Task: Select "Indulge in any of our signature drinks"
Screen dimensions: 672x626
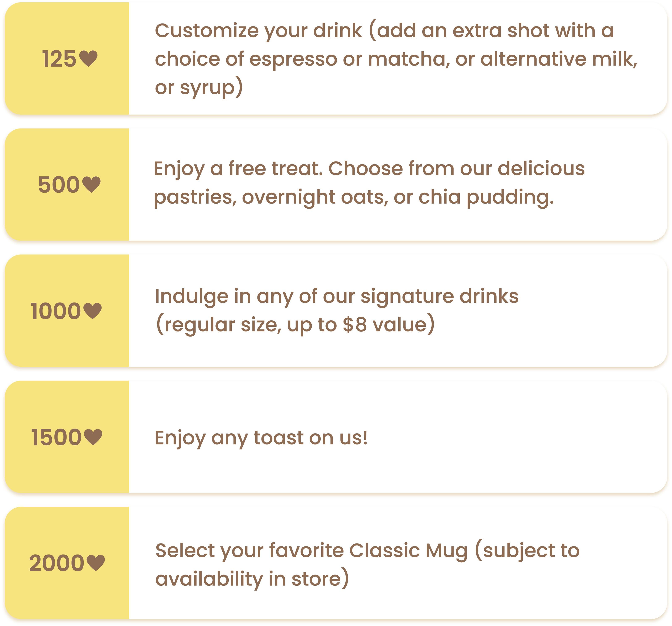Action: point(336,297)
